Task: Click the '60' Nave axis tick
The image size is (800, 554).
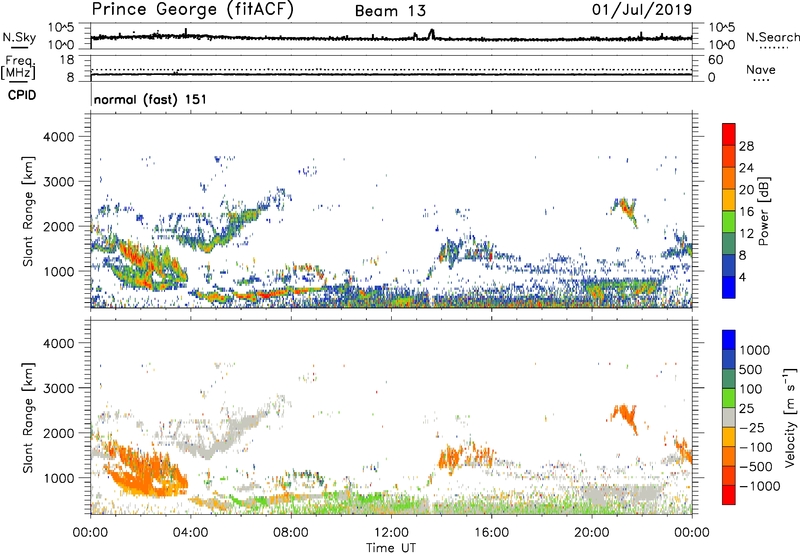Action: (716, 60)
